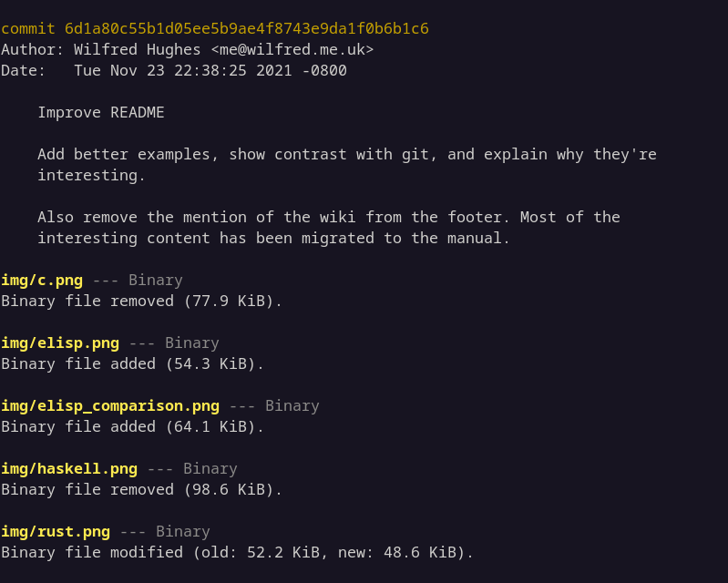The image size is (728, 583).
Task: Click the 'Binary file modified' size line
Action: [x=237, y=552]
